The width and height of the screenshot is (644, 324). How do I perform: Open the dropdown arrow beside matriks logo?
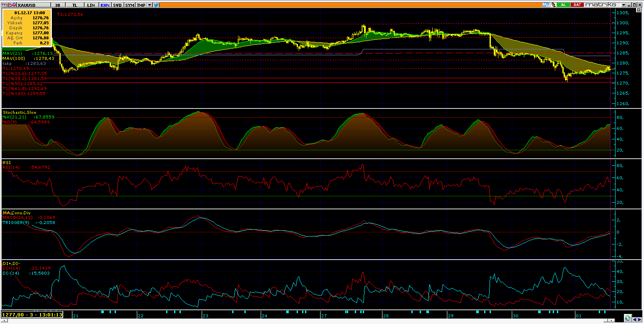click(623, 5)
